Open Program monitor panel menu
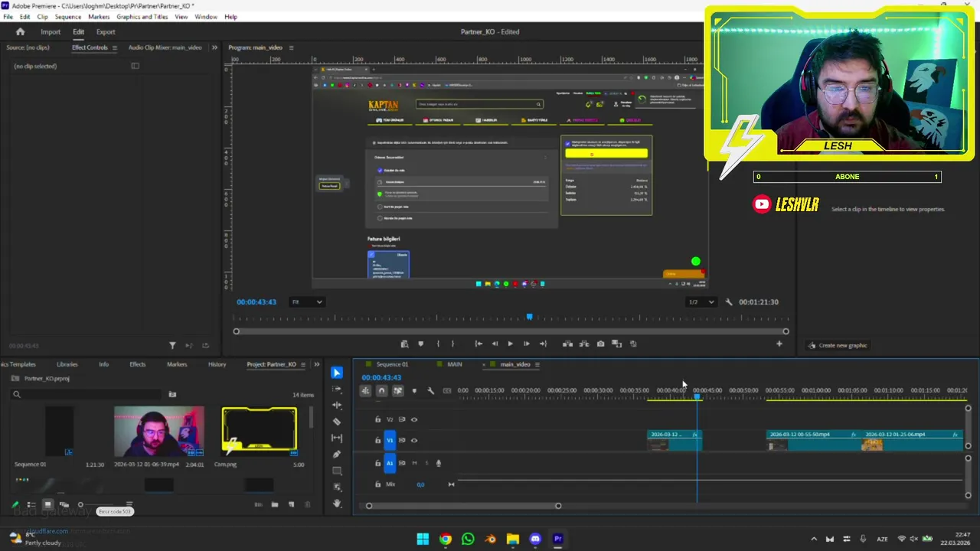The image size is (980, 551). [291, 47]
